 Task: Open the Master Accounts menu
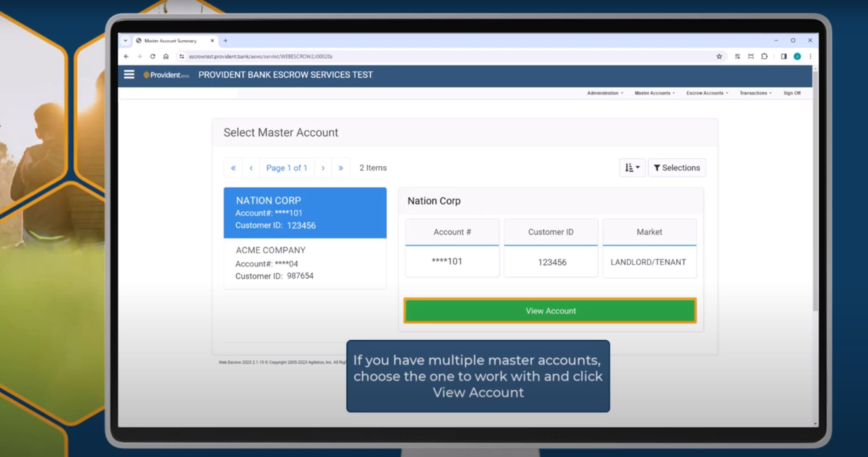[x=655, y=93]
